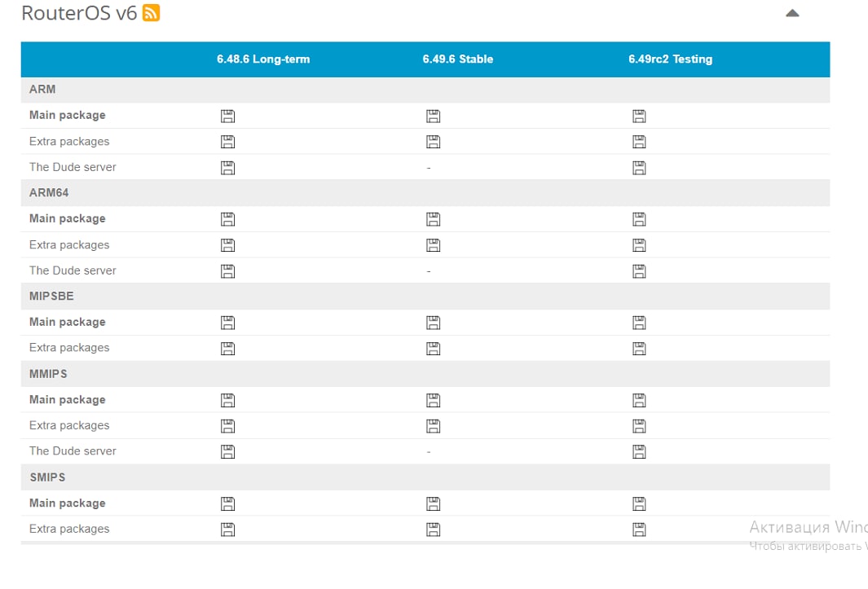The width and height of the screenshot is (868, 589).
Task: Click the 6.49rc2 Testing column header
Action: tap(671, 59)
